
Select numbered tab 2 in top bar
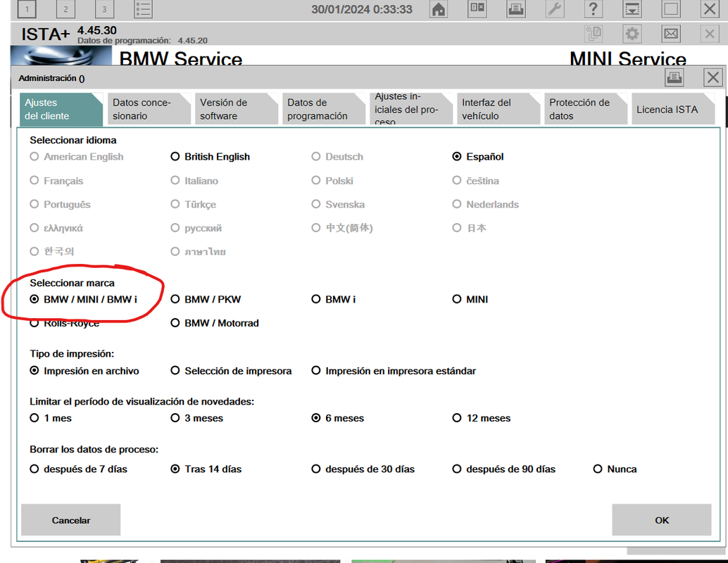tap(65, 9)
